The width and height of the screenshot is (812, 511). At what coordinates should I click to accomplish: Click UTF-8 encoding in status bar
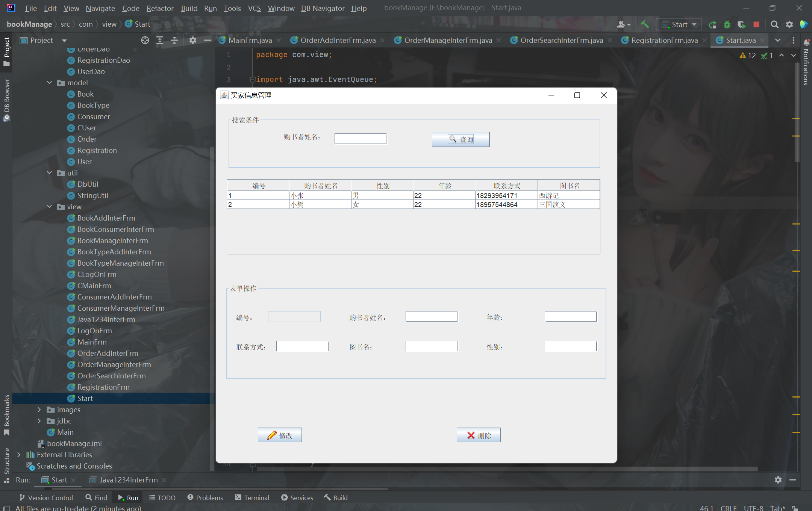coord(753,508)
